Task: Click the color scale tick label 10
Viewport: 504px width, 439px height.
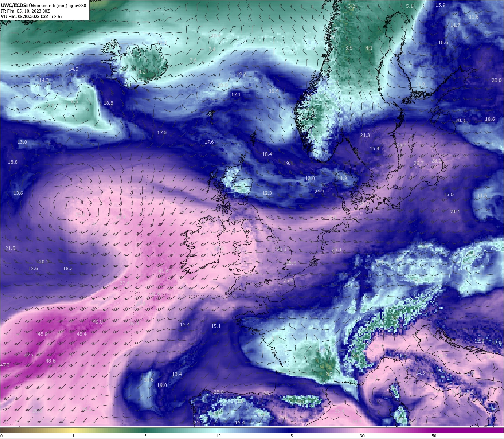Action: (x=218, y=436)
